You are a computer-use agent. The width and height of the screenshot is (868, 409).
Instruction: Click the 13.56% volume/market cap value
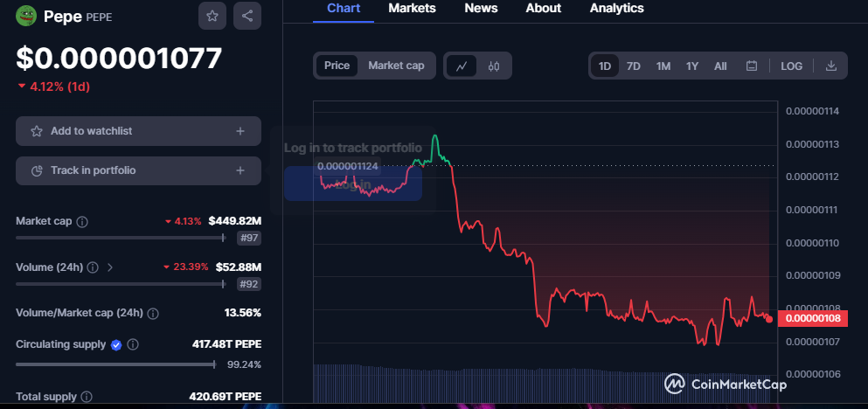tap(242, 313)
